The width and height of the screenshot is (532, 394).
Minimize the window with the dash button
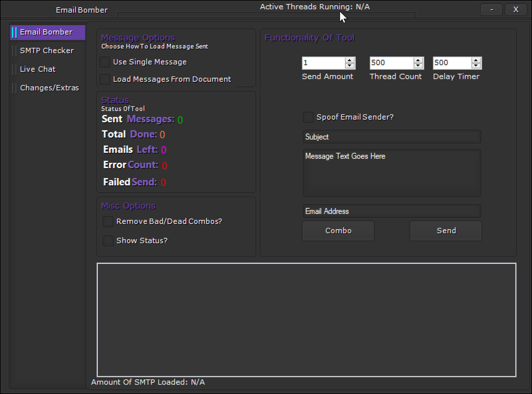(492, 10)
